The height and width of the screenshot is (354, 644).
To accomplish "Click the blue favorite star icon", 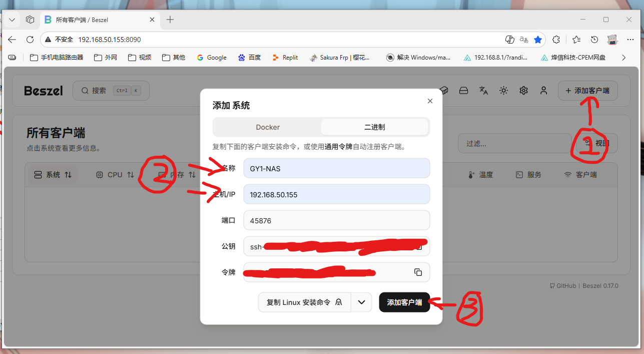I will click(x=538, y=39).
